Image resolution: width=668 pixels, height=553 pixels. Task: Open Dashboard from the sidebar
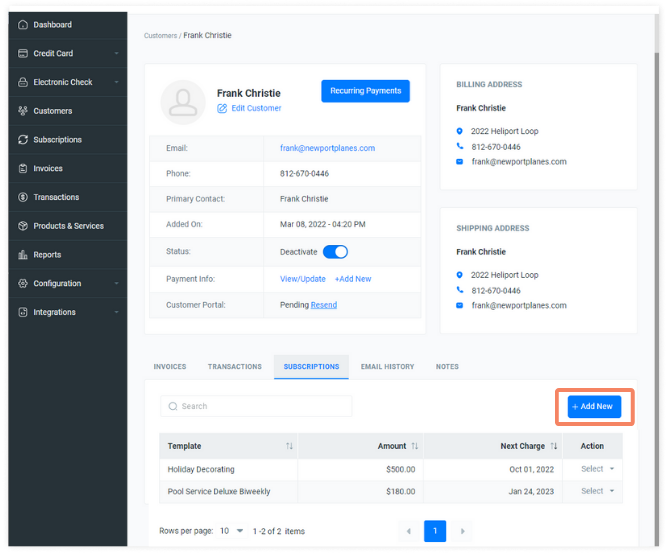pyautogui.click(x=68, y=25)
